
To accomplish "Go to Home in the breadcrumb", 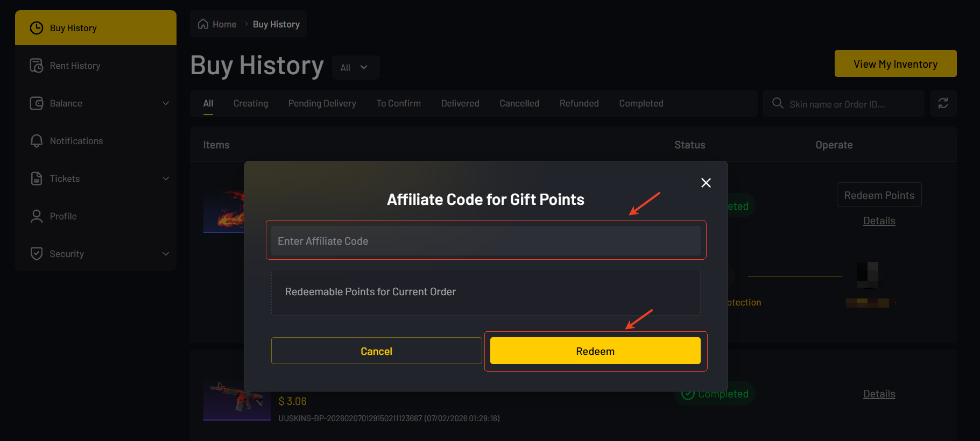I will (218, 24).
